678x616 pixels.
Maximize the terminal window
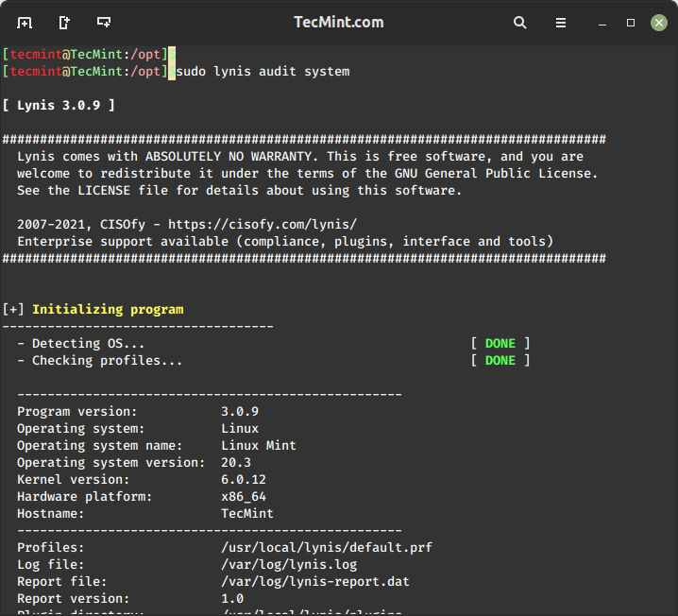(x=631, y=22)
